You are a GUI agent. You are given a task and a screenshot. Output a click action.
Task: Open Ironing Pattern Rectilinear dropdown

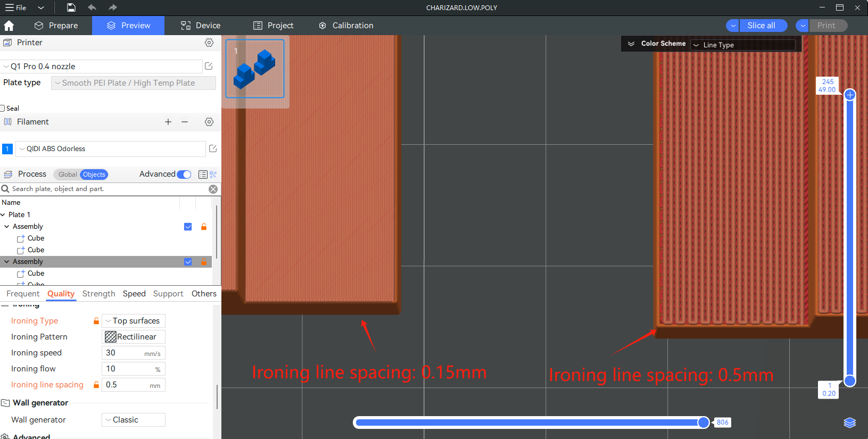[134, 337]
